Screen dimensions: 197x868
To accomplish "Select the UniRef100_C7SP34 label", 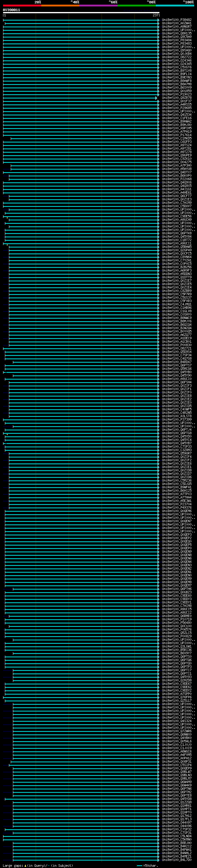I will tap(177, 356).
